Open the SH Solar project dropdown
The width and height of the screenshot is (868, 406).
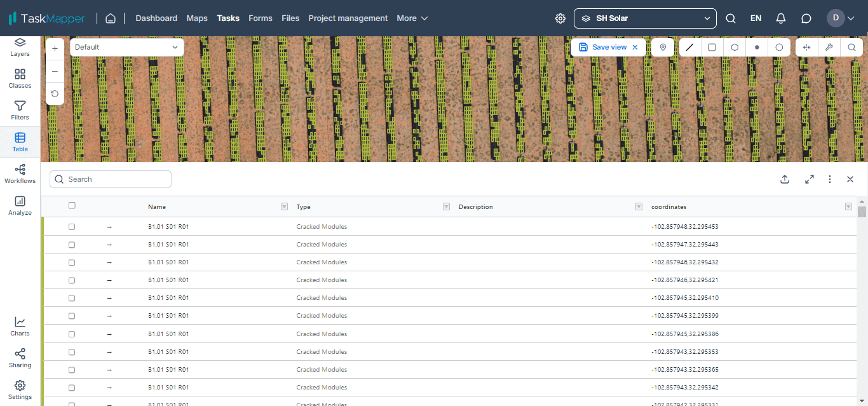645,18
